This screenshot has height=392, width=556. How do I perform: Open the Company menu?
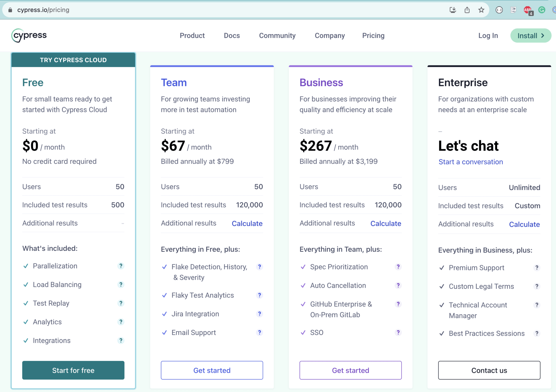click(330, 35)
